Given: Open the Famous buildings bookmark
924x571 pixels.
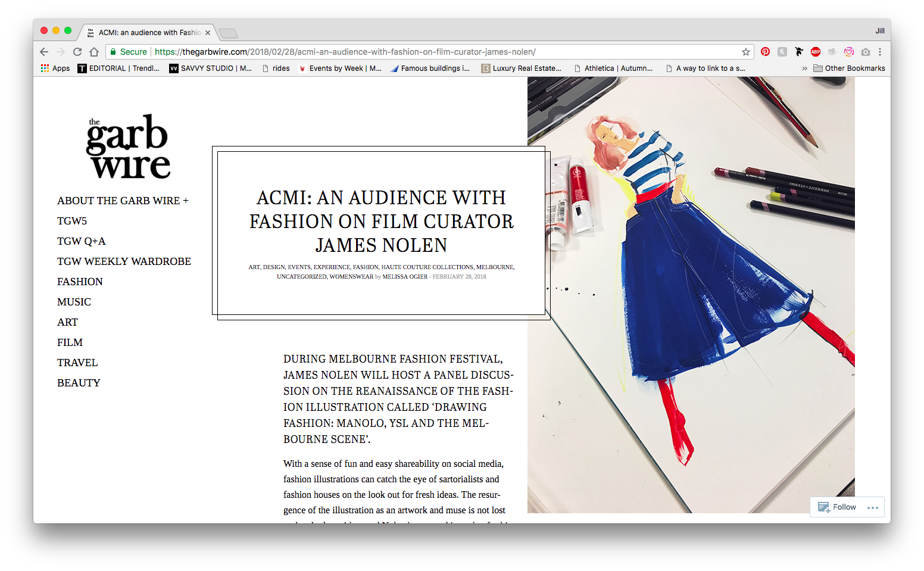Looking at the screenshot, I should pos(430,68).
